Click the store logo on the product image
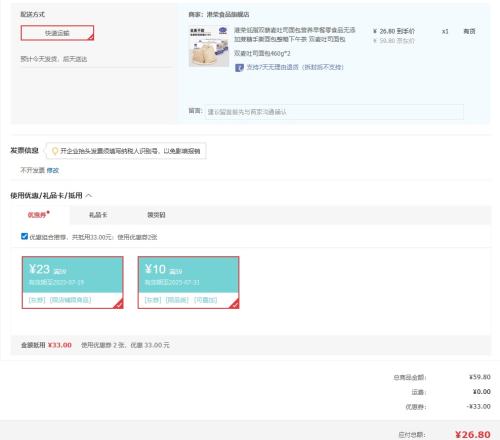The image size is (500, 440). coord(223,31)
